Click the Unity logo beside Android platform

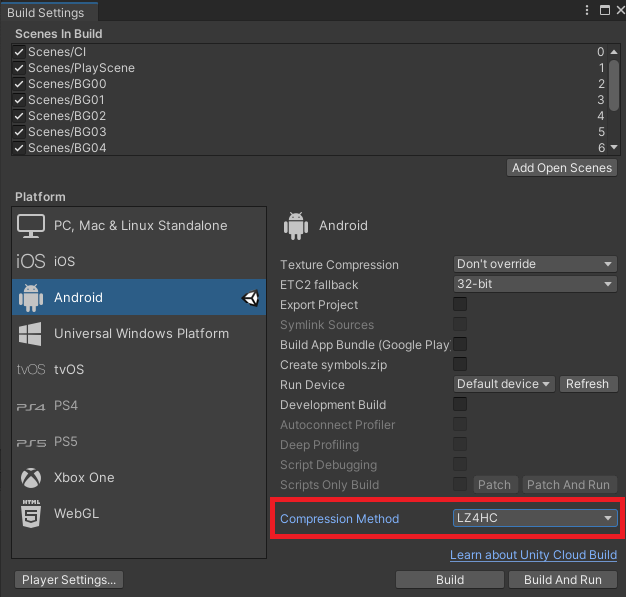point(250,298)
